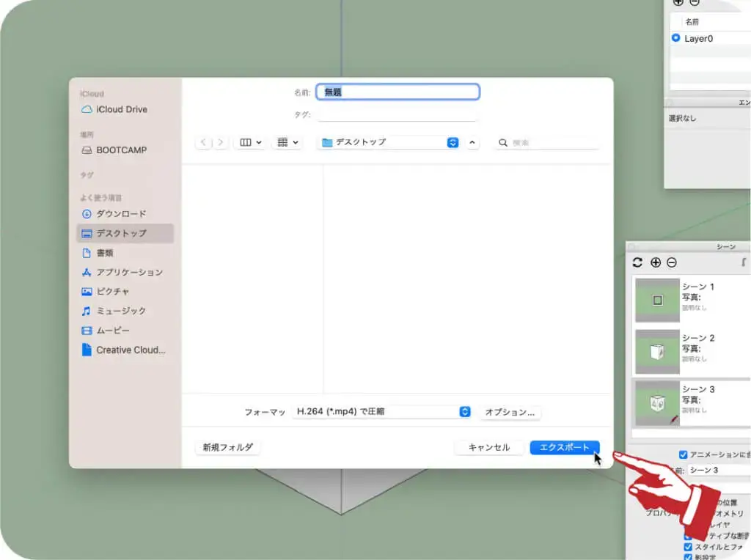Viewport: 751px width, 560px height.
Task: Remove a scene with the minus icon
Action: click(x=672, y=262)
